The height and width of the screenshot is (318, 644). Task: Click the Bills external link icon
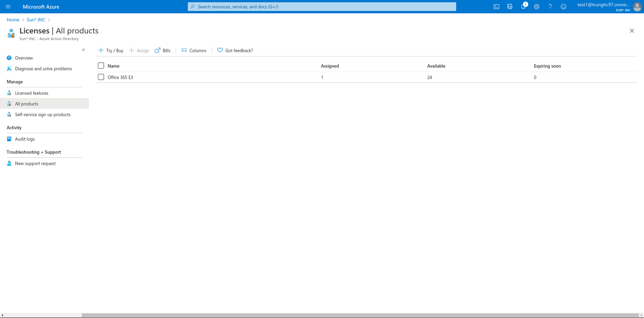pyautogui.click(x=158, y=50)
